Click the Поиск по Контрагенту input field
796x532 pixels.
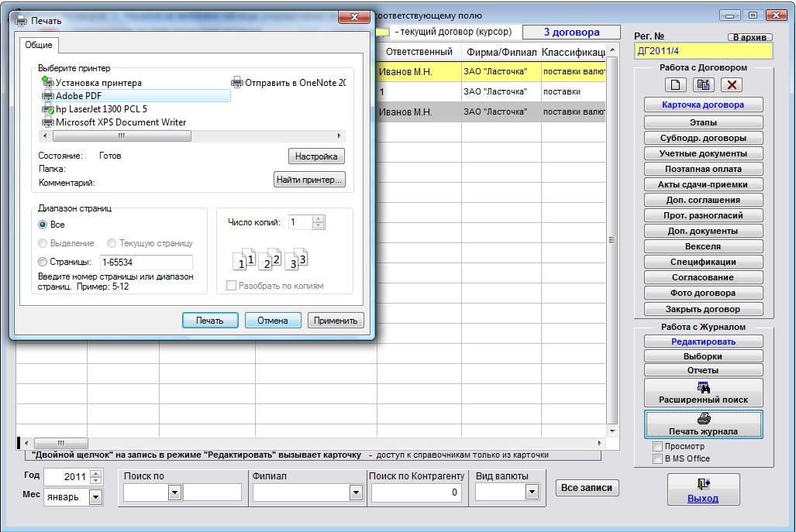416,492
